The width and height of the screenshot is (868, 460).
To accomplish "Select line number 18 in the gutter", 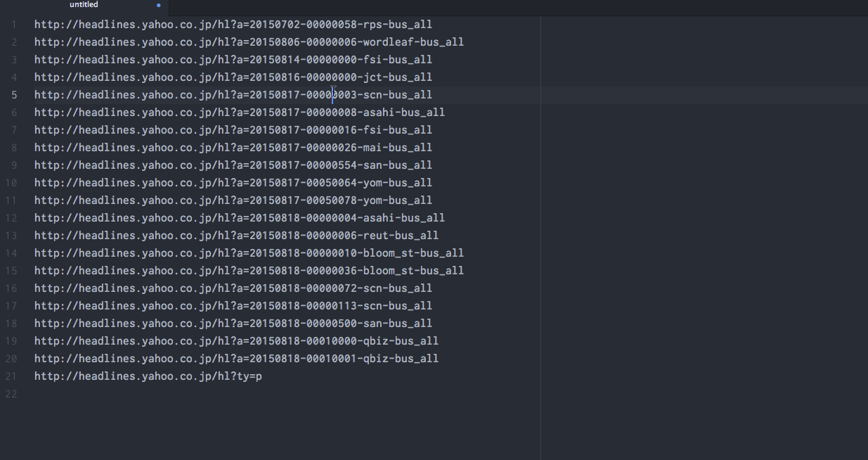I will click(x=11, y=324).
